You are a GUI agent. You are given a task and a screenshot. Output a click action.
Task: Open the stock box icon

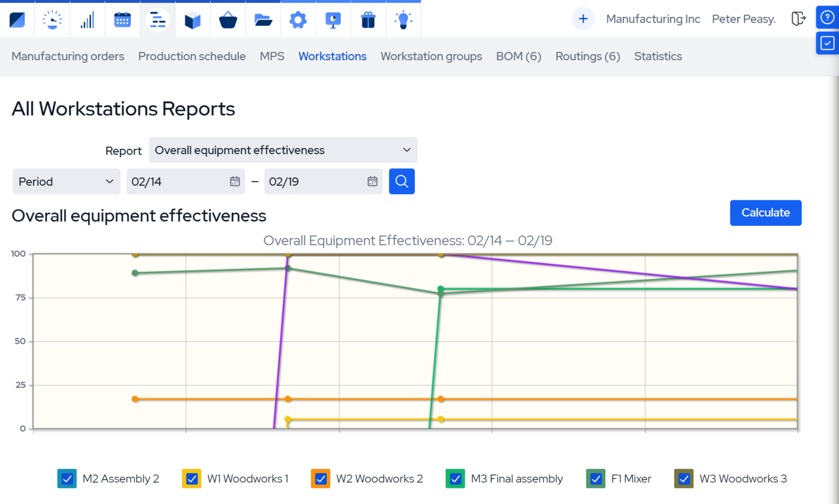pos(192,21)
